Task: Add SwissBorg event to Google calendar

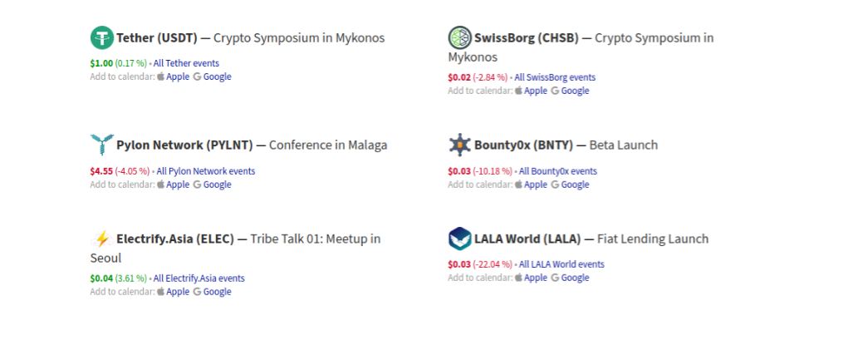Action: 575,91
